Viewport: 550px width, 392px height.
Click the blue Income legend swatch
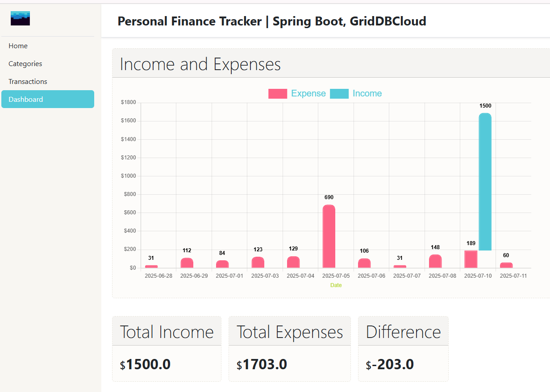[x=339, y=93]
